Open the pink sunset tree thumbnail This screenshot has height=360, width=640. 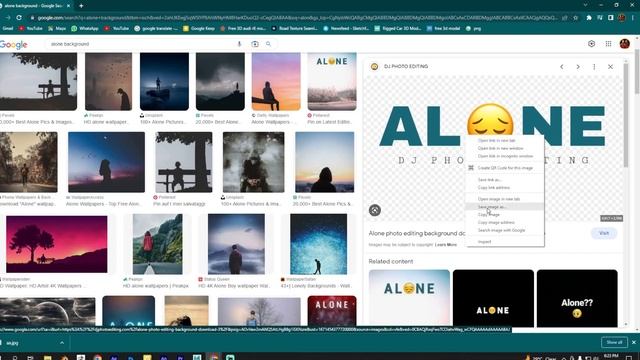pos(57,244)
